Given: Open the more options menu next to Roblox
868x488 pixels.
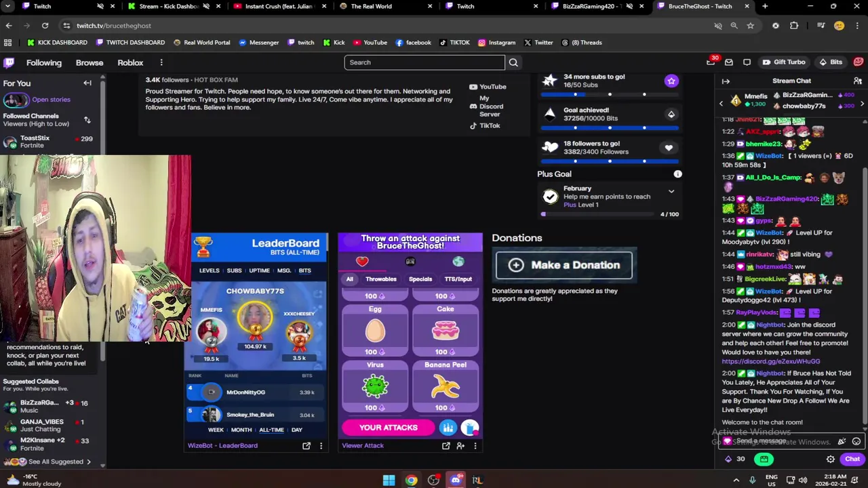Looking at the screenshot, I should [x=161, y=62].
